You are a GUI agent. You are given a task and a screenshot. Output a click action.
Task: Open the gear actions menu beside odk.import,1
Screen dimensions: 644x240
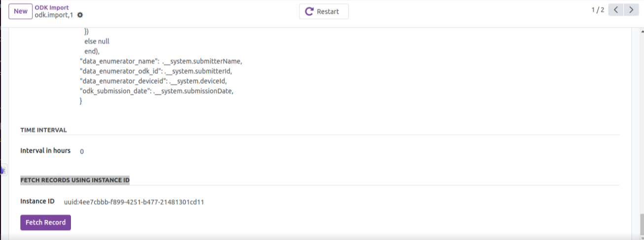[80, 15]
